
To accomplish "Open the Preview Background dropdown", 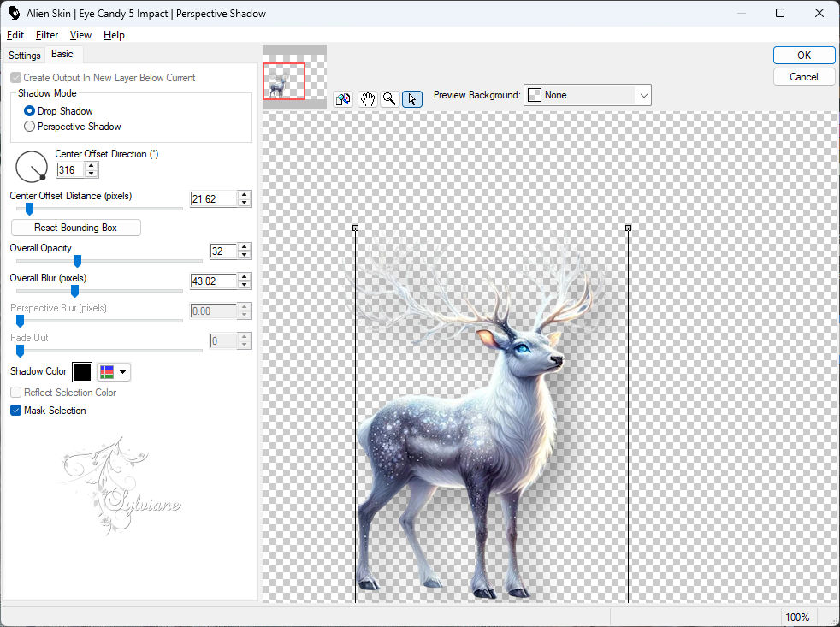I will coord(587,96).
